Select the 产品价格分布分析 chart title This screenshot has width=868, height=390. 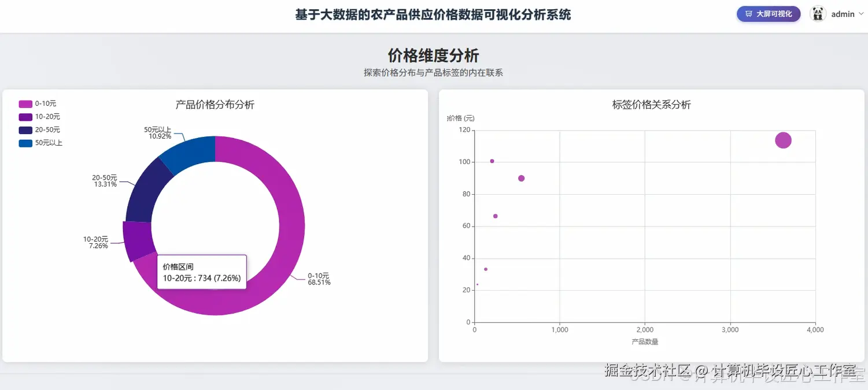[215, 105]
